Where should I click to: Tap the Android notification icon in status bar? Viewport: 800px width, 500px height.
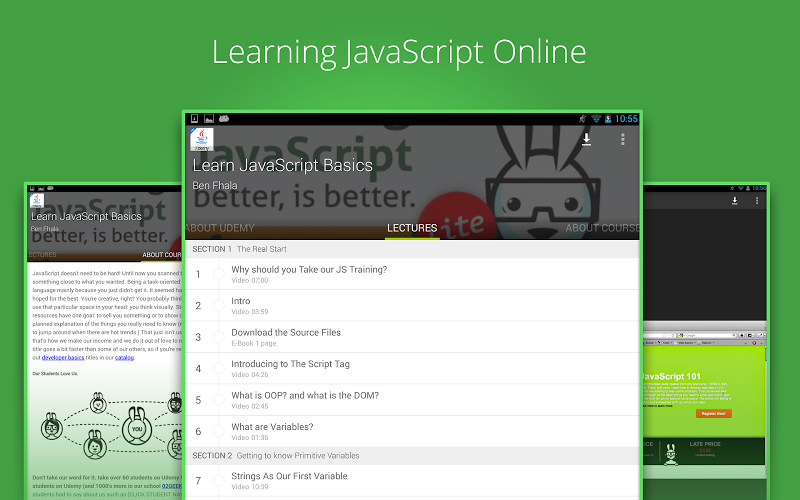pos(223,118)
